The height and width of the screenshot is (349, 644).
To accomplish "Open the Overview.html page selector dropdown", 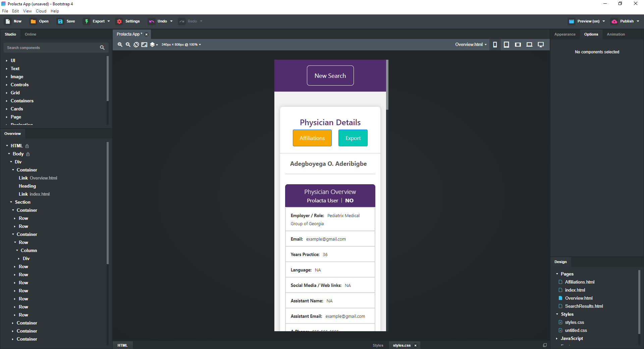I will pos(471,45).
